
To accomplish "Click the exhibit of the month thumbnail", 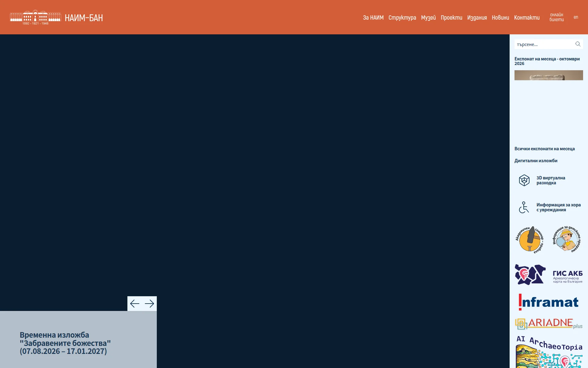I will click(549, 75).
